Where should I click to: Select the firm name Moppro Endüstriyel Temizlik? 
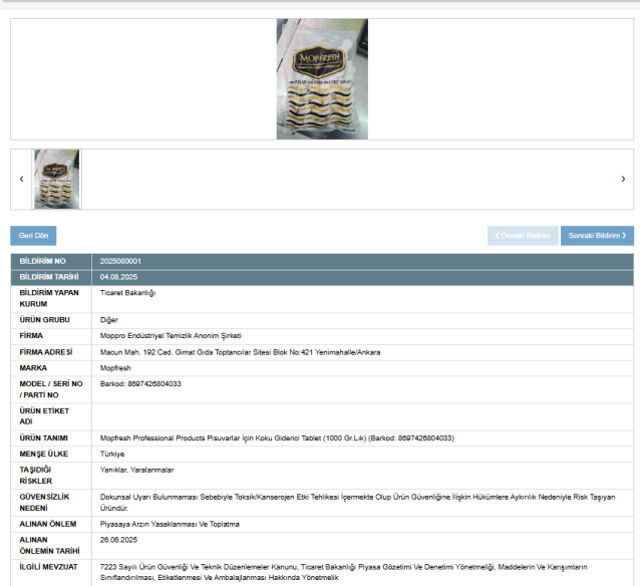(171, 335)
